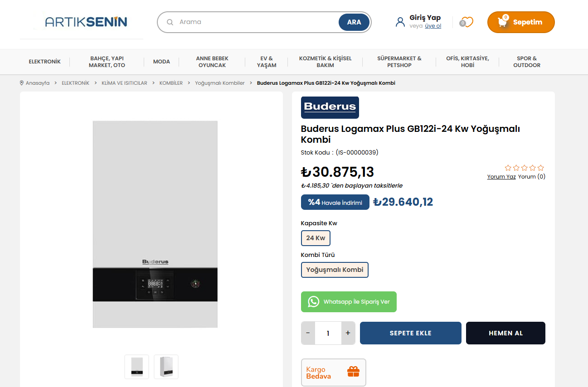Click the main Buderus boiler product image

155,224
